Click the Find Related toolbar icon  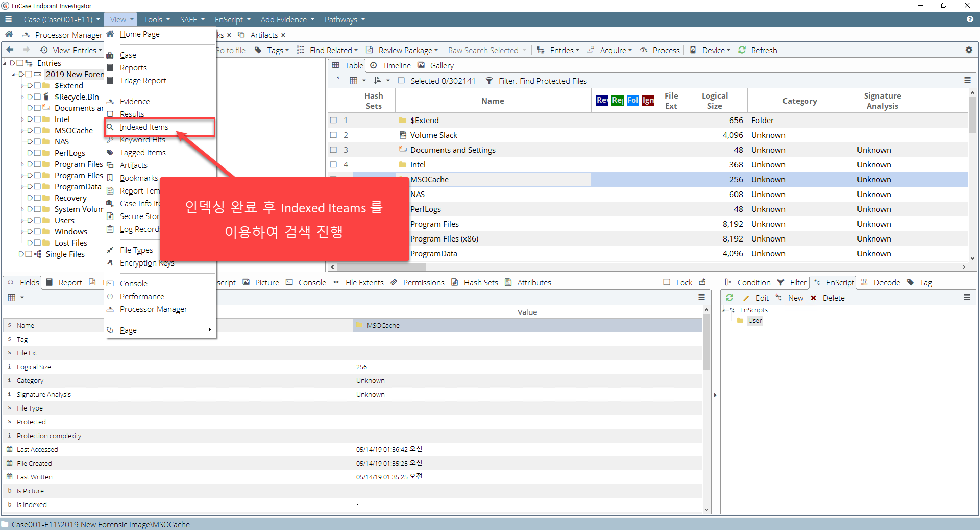coord(301,50)
